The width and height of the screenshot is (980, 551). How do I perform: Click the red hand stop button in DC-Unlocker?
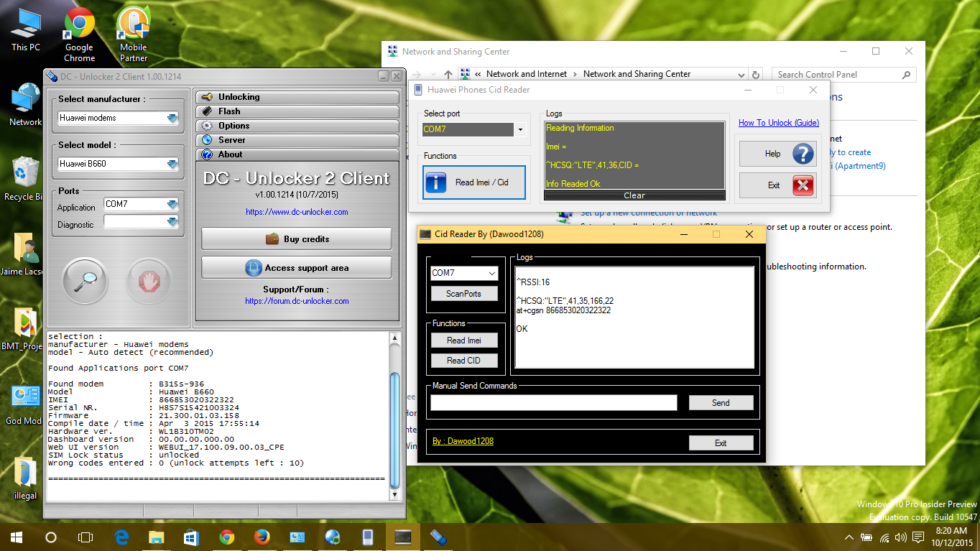click(x=149, y=281)
